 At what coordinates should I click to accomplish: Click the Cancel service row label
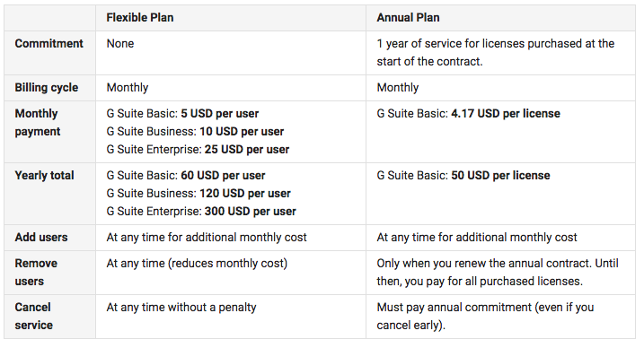33,316
